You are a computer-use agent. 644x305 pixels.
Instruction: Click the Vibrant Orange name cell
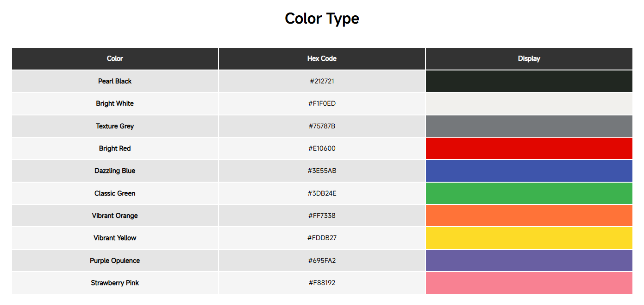point(115,216)
